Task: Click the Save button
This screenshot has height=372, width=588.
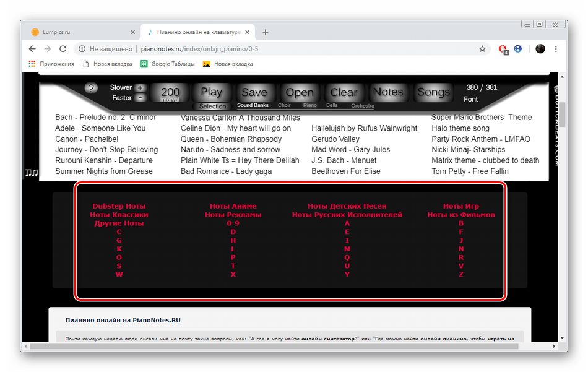Action: coord(254,92)
